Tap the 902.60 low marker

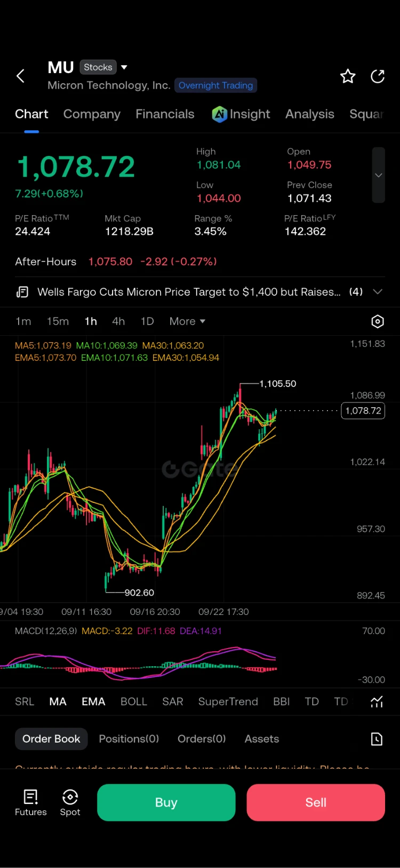[x=139, y=593]
